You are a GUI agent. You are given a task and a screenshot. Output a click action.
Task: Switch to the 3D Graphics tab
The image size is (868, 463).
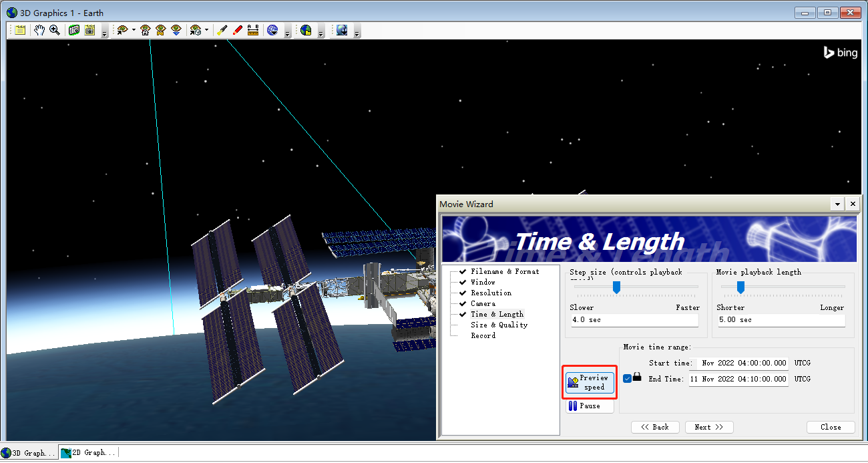[x=29, y=453]
